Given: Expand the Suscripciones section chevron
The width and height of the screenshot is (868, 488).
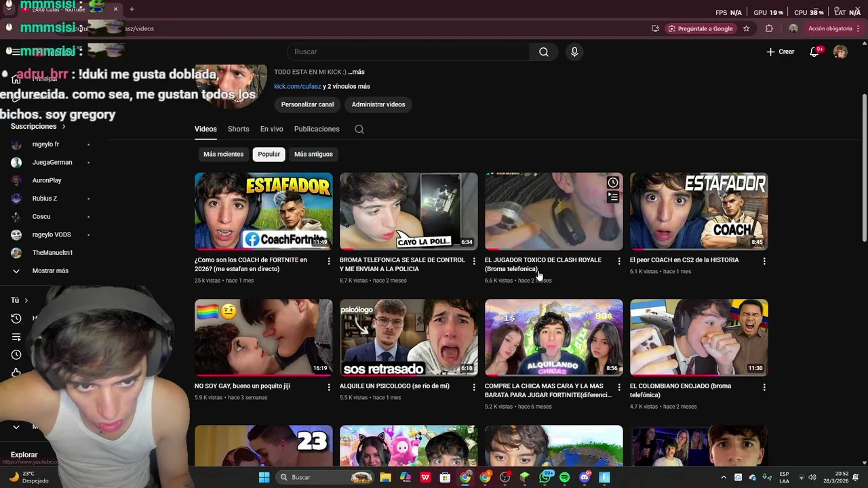Looking at the screenshot, I should tap(64, 127).
